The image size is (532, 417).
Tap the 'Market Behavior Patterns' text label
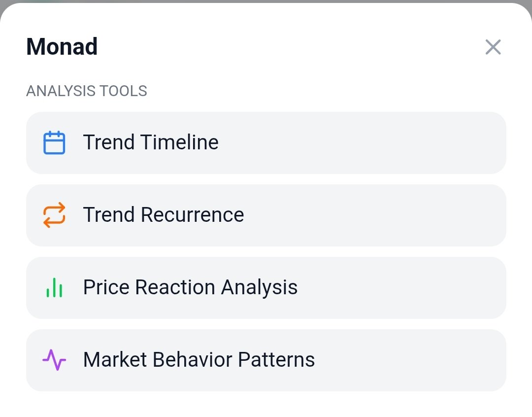pyautogui.click(x=199, y=360)
